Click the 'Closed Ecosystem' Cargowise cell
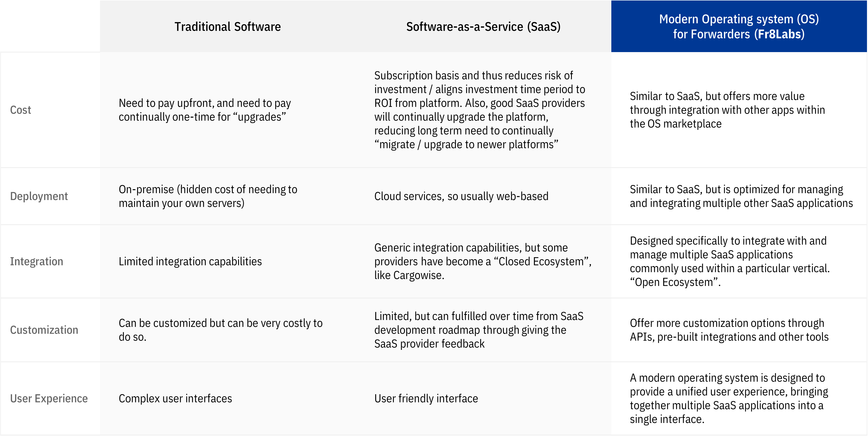 tap(483, 261)
